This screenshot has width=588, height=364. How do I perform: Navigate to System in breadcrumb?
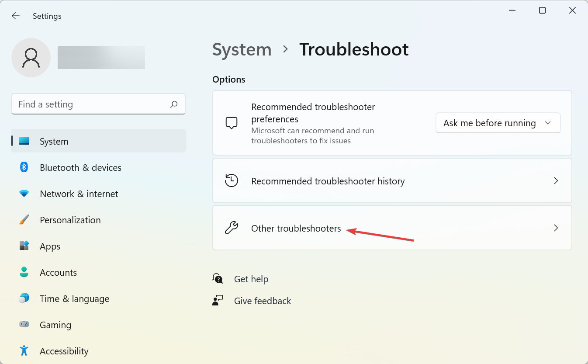coord(242,50)
